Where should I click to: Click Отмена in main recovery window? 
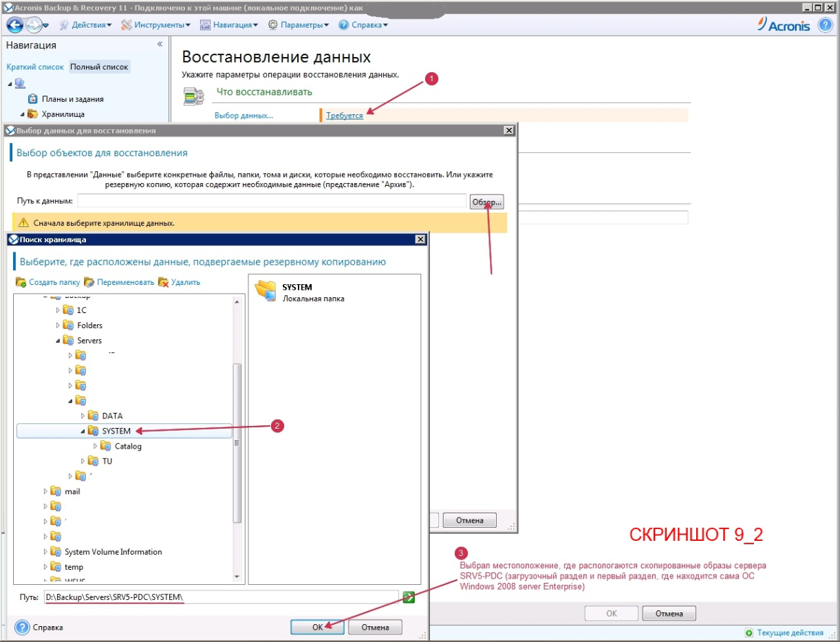[669, 613]
